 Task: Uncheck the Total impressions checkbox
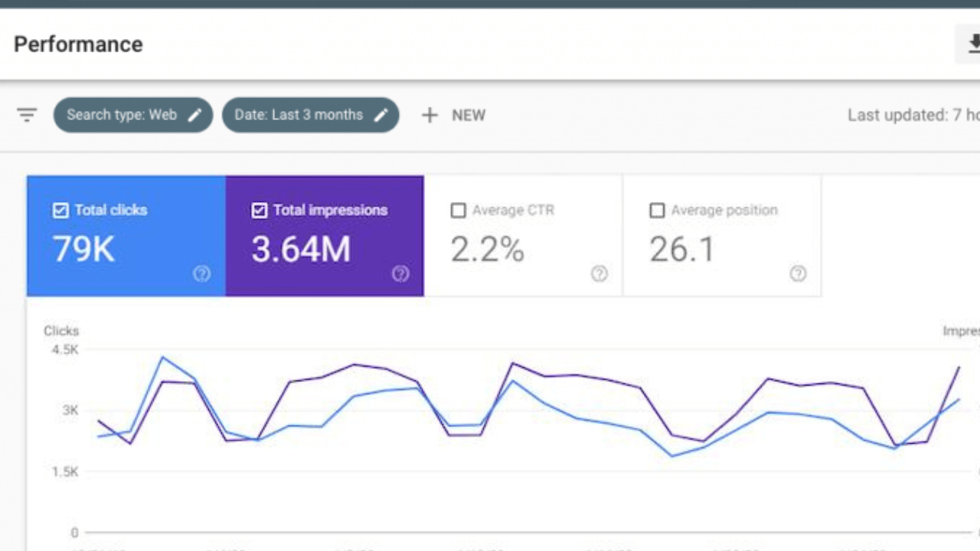point(260,210)
